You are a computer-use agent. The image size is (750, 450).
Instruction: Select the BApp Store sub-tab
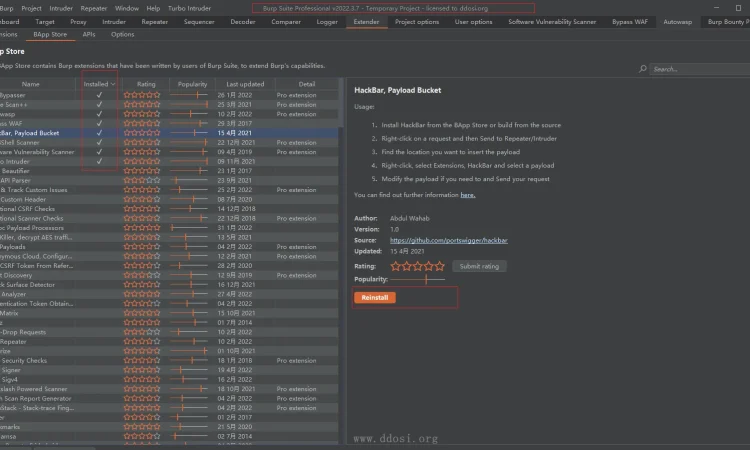50,34
